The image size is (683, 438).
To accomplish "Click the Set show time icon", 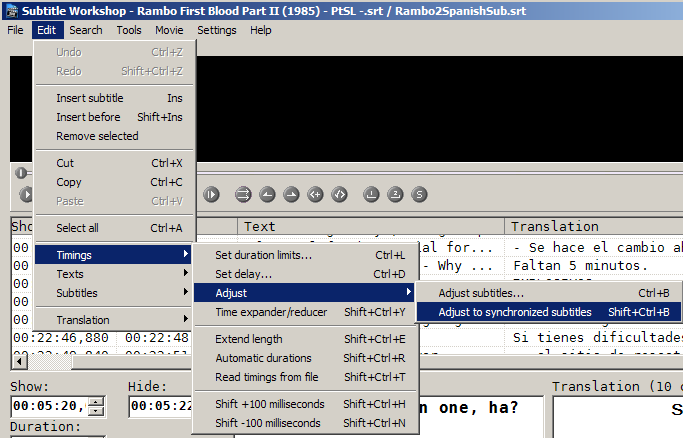I will [267, 194].
